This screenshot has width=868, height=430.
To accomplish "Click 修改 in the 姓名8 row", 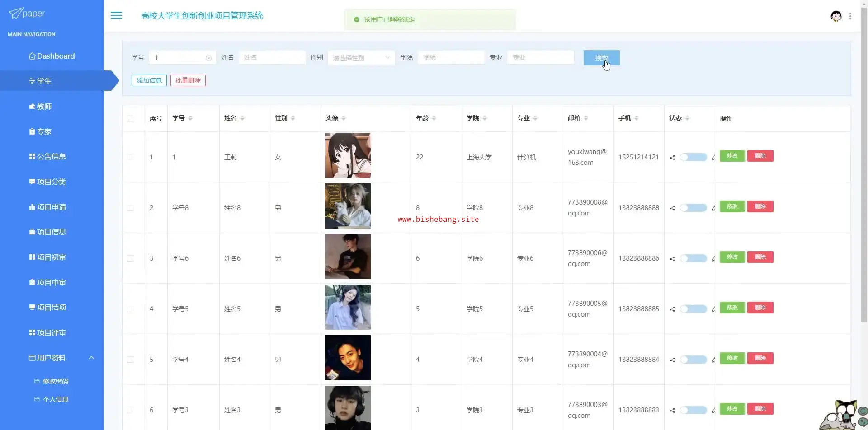I will pyautogui.click(x=732, y=206).
